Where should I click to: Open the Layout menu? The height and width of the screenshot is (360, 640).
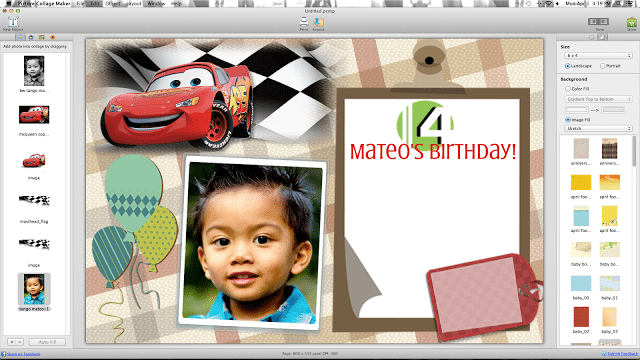click(133, 3)
